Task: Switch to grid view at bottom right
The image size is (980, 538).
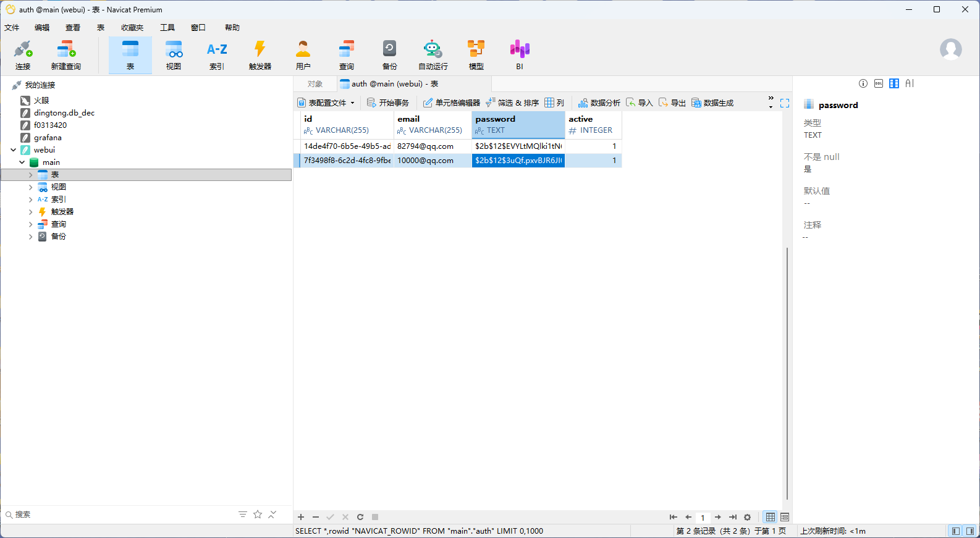Action: pos(770,517)
